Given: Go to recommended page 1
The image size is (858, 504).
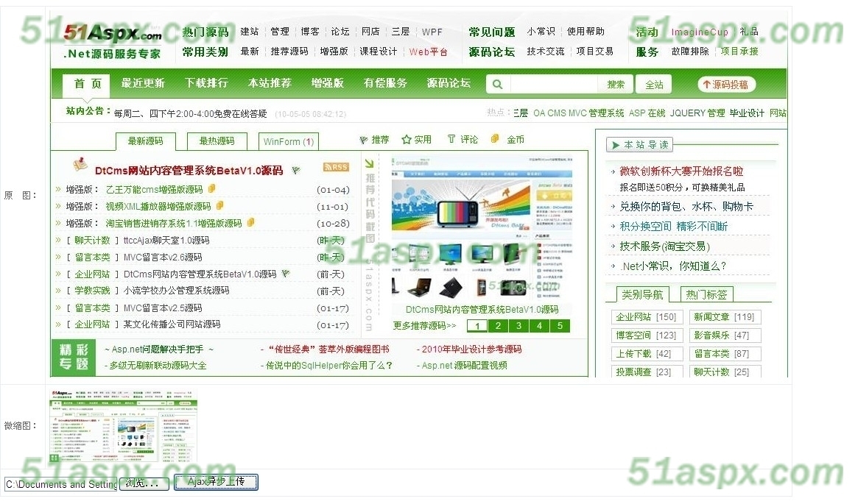Looking at the screenshot, I should pos(477,326).
